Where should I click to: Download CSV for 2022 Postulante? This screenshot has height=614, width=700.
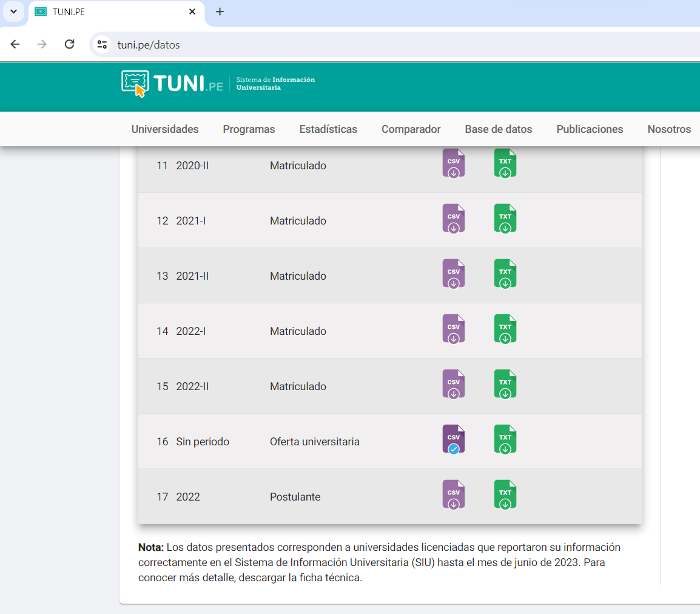453,495
